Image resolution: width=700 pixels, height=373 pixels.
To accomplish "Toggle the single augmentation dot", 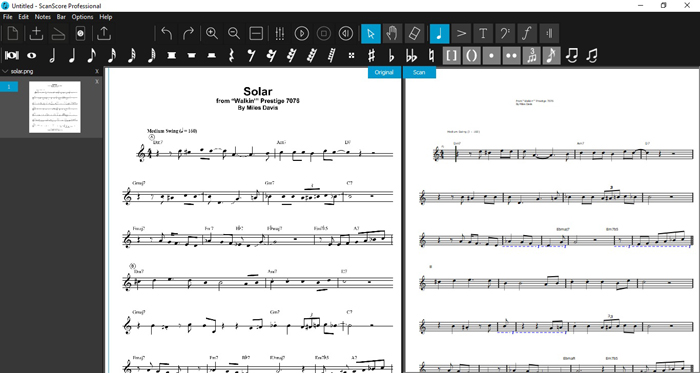I will (x=492, y=56).
